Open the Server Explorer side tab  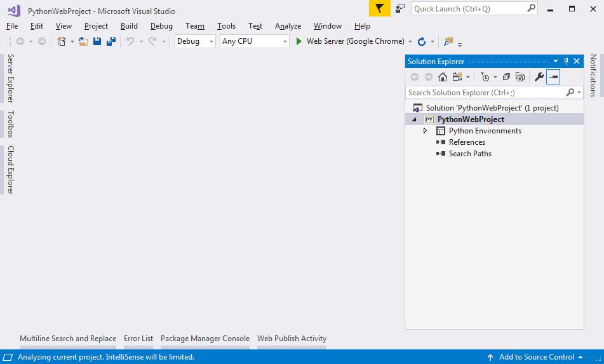pos(10,78)
